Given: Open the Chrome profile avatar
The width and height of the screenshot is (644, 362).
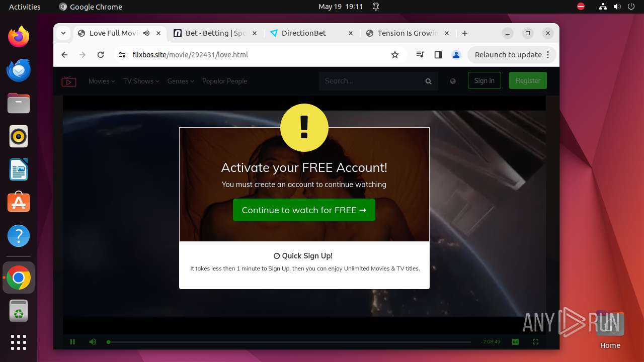Looking at the screenshot, I should [456, 55].
